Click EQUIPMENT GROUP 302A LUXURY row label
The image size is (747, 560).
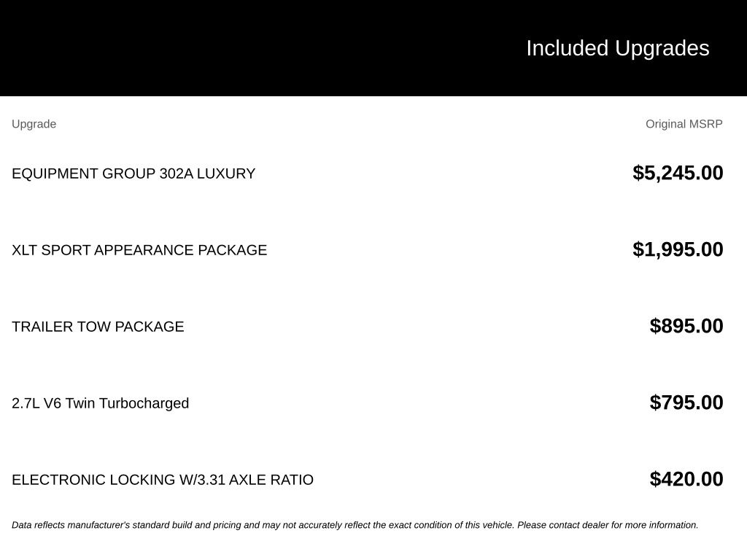click(133, 174)
